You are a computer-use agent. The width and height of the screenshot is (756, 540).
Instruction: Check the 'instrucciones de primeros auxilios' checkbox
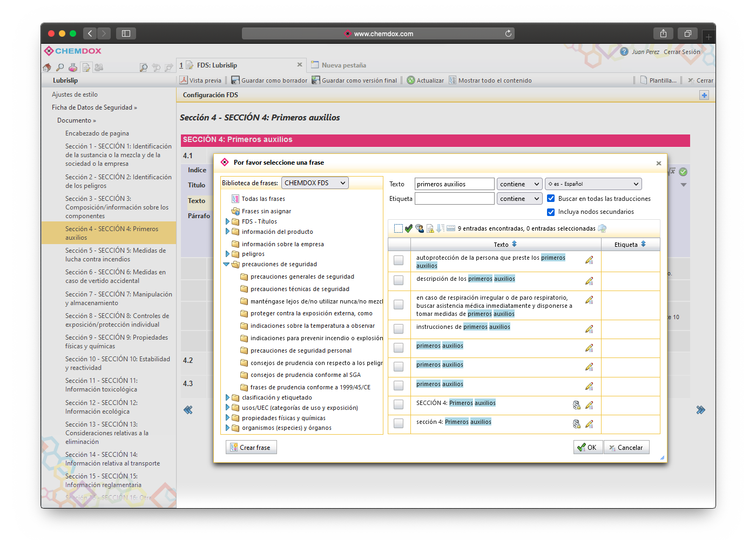pyautogui.click(x=399, y=328)
